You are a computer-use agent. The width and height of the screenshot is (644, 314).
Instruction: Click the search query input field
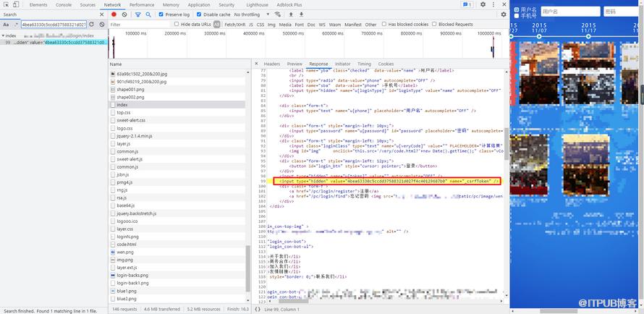coord(54,25)
